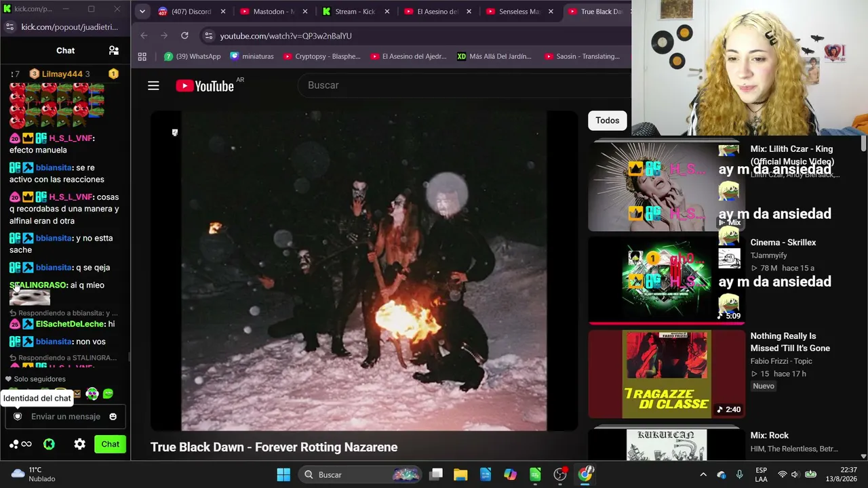Focus the Enviar un mensaje chat input

[x=66, y=416]
